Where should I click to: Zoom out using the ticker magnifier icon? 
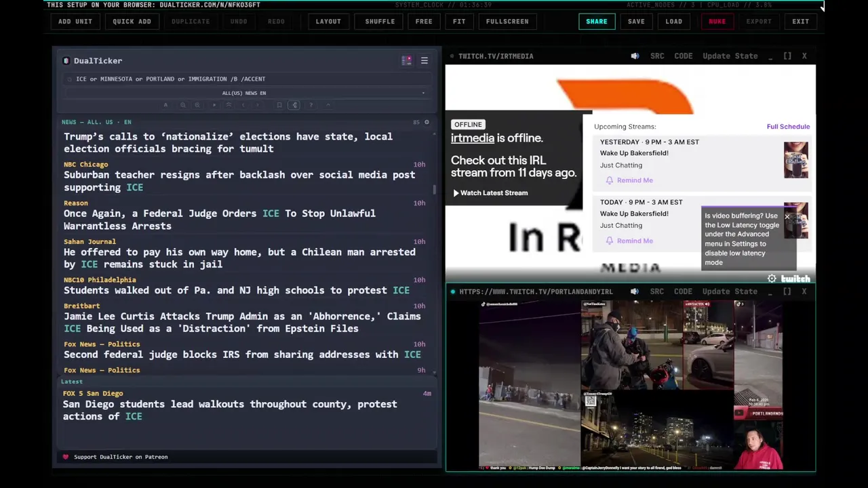coord(182,105)
